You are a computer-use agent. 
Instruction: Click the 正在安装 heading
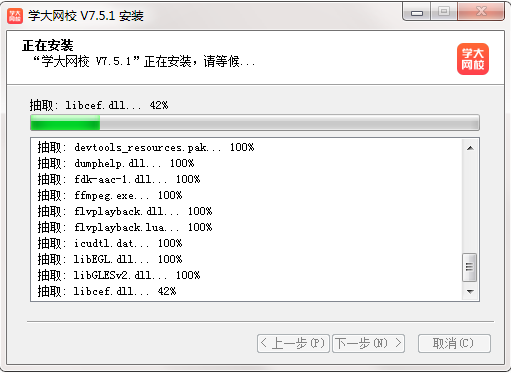48,45
